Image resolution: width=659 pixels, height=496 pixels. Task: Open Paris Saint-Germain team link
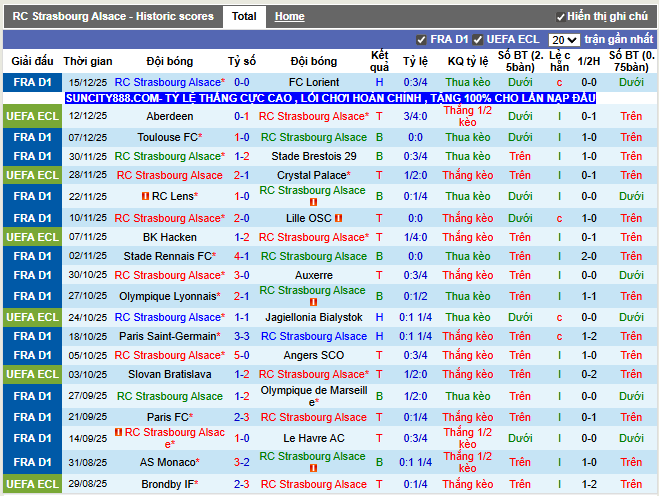(x=169, y=336)
